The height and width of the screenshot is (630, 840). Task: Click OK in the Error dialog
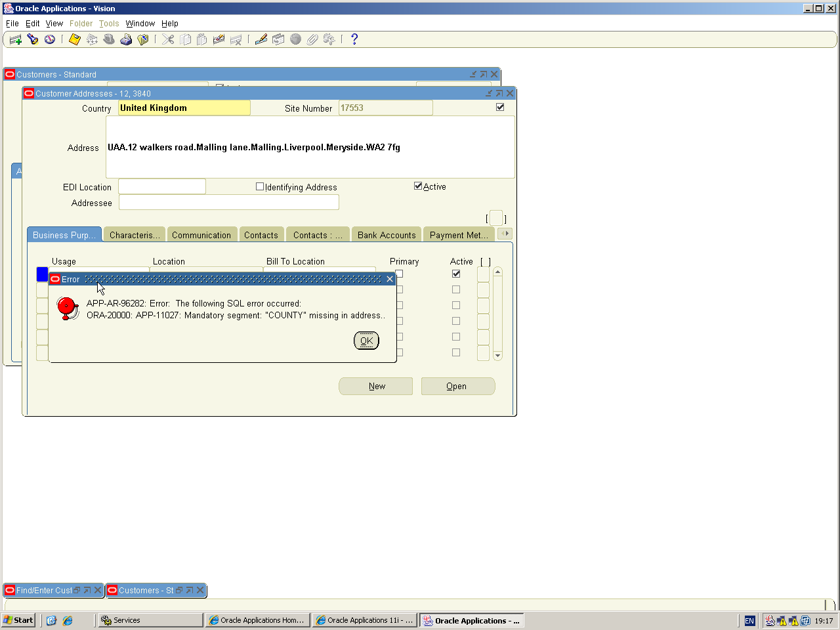(x=366, y=341)
